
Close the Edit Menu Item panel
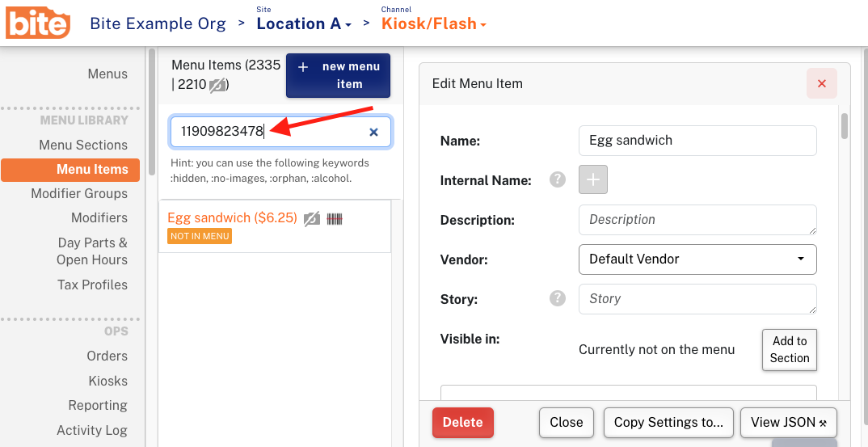pos(821,83)
